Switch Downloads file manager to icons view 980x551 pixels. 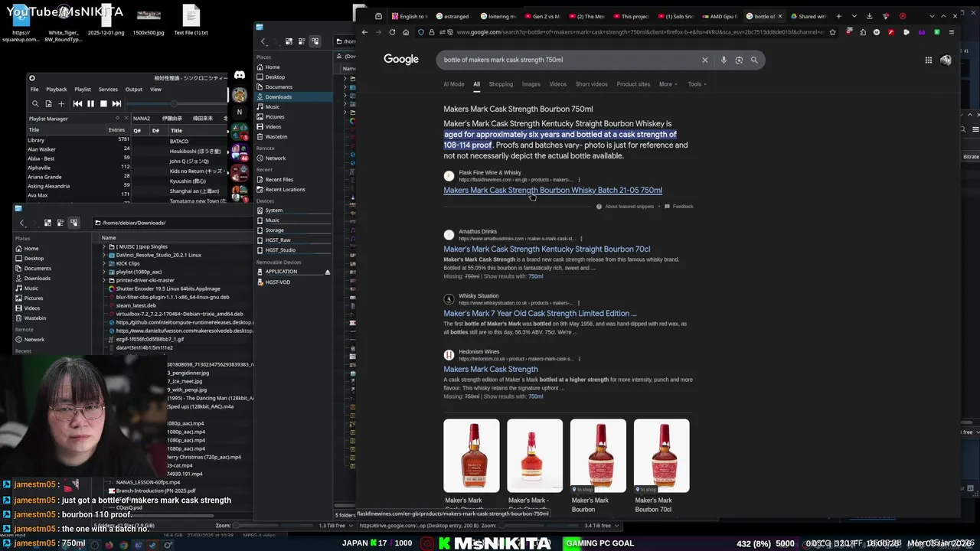[47, 223]
